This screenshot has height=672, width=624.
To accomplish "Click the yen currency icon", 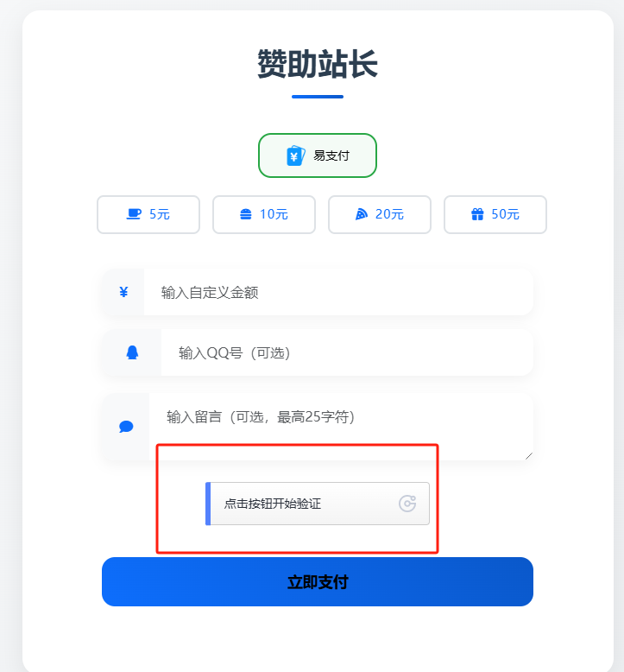I will tap(123, 292).
